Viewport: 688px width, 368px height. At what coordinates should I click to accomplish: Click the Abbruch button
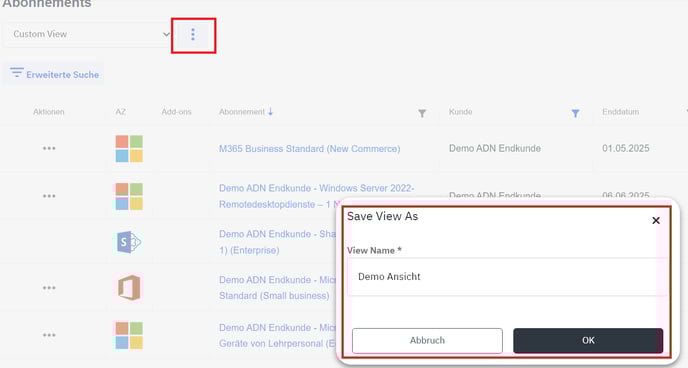pos(427,340)
